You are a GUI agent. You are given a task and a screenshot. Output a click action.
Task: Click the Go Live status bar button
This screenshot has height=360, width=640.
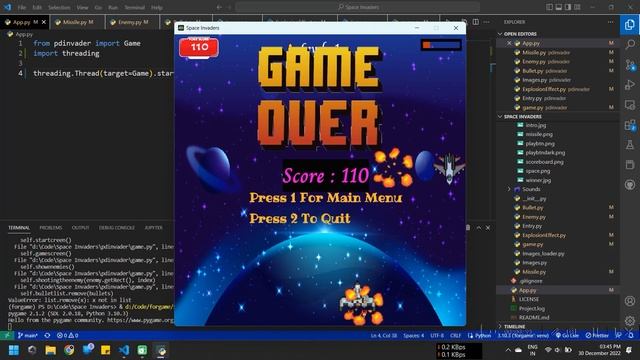click(567, 335)
